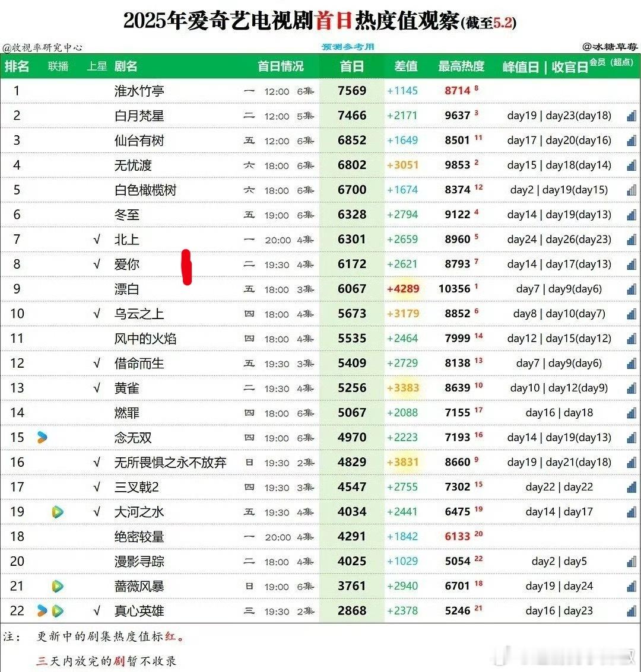The width and height of the screenshot is (641, 672).
Task: Select the peak cell day2 | day5
Action: point(559,562)
